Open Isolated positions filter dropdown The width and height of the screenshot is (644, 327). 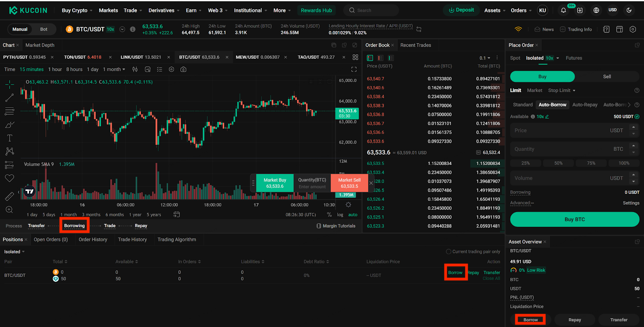[14, 252]
